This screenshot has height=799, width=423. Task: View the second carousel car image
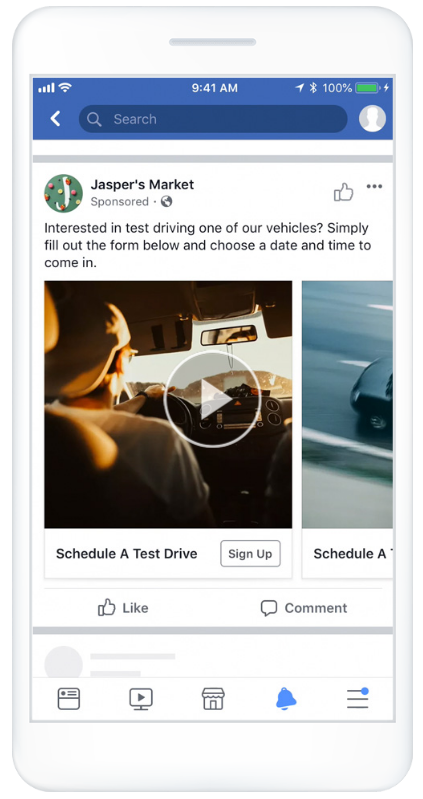coord(347,404)
